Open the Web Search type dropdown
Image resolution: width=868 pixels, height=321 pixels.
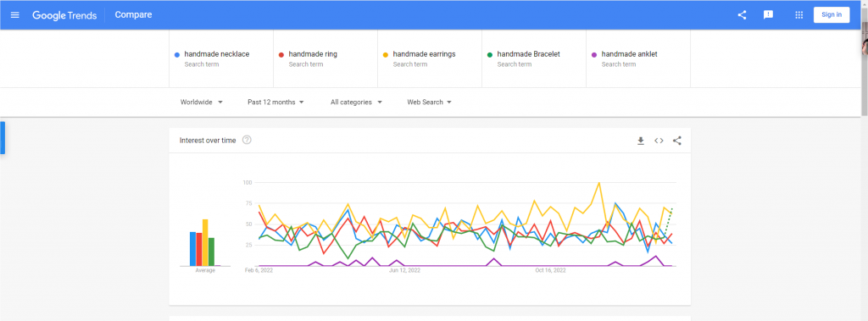pyautogui.click(x=430, y=102)
